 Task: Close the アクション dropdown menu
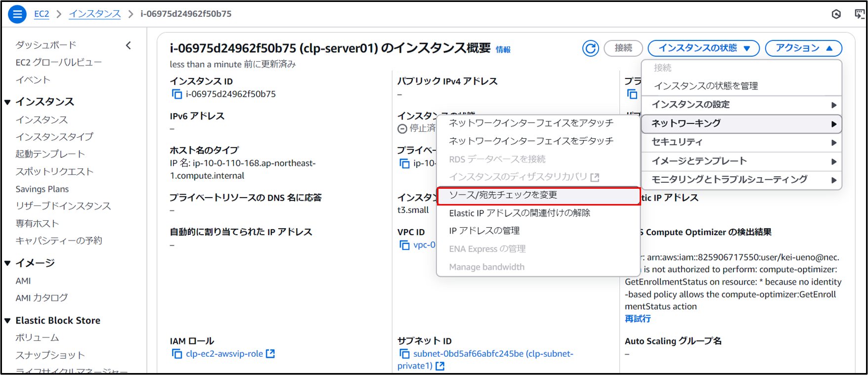pyautogui.click(x=803, y=48)
